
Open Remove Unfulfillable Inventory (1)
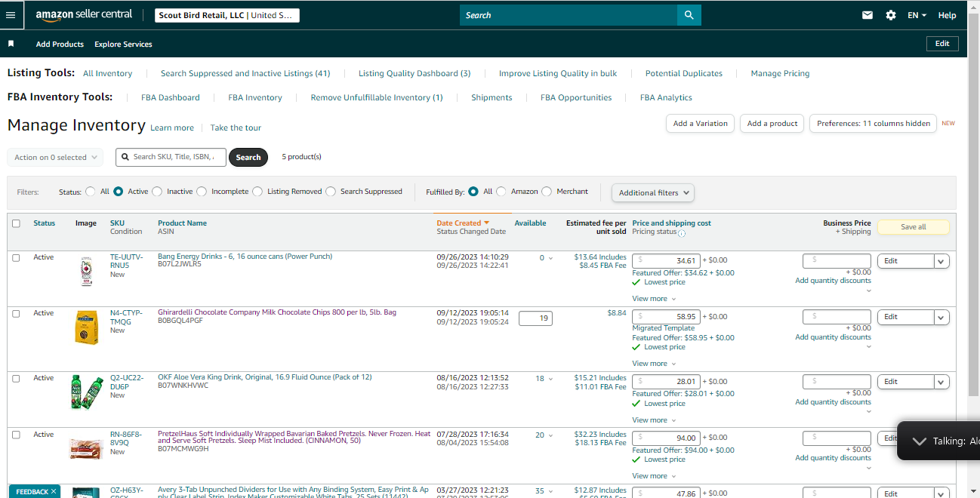[x=377, y=97]
